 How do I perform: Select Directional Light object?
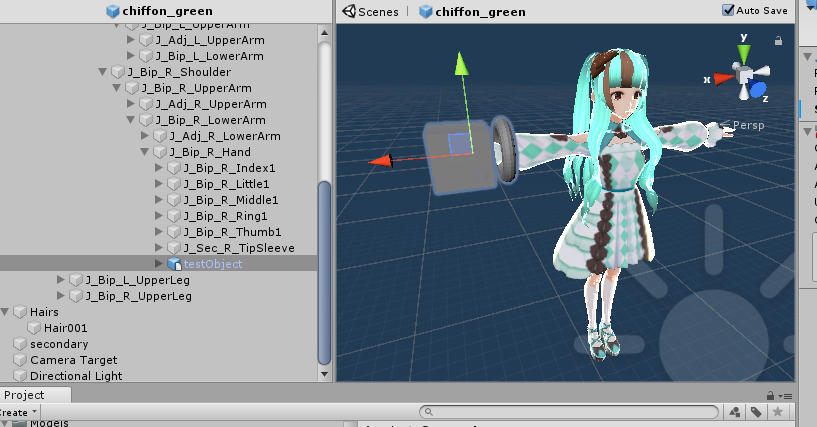tap(76, 376)
